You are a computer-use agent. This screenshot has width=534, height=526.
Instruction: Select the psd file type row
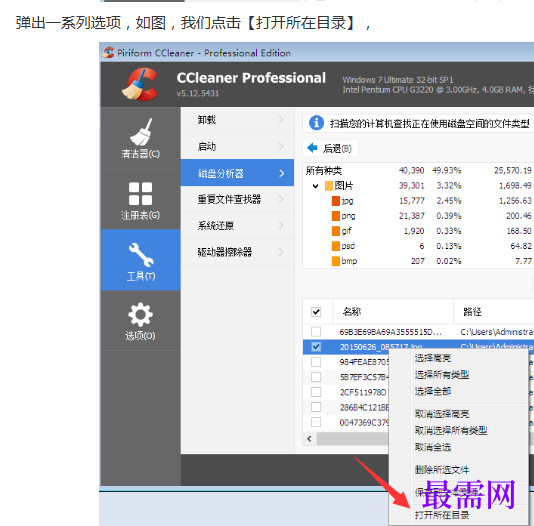tap(418, 246)
